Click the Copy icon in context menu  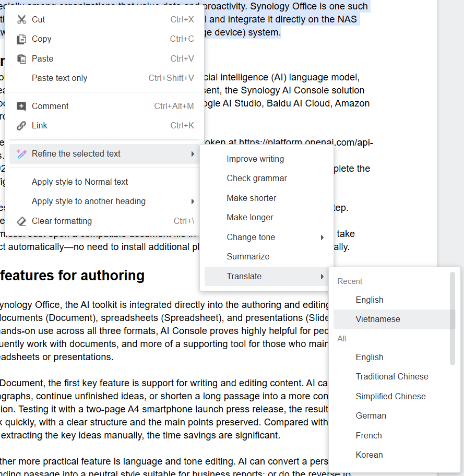point(21,39)
